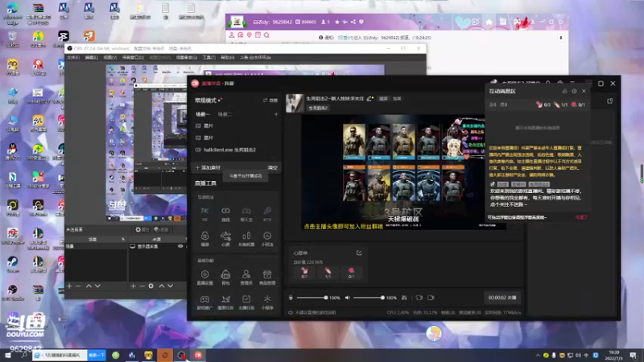
Task: Click OBS add source plus button
Action: tap(133, 286)
